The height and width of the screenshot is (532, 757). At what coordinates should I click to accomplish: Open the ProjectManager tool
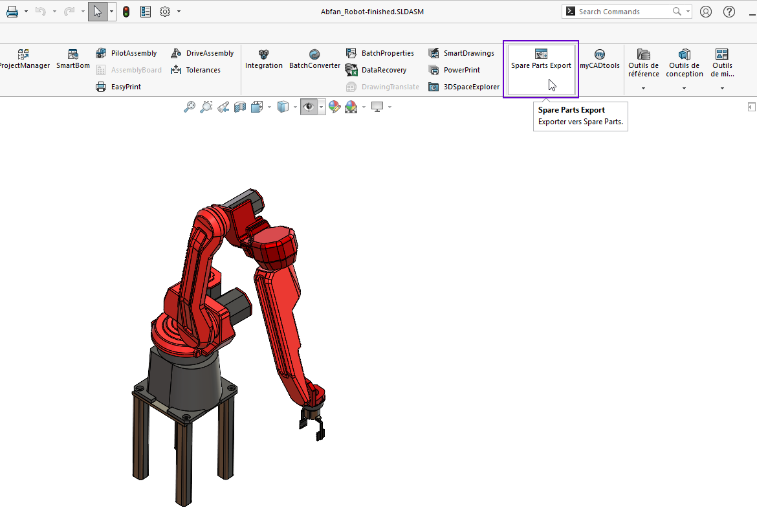(x=24, y=59)
